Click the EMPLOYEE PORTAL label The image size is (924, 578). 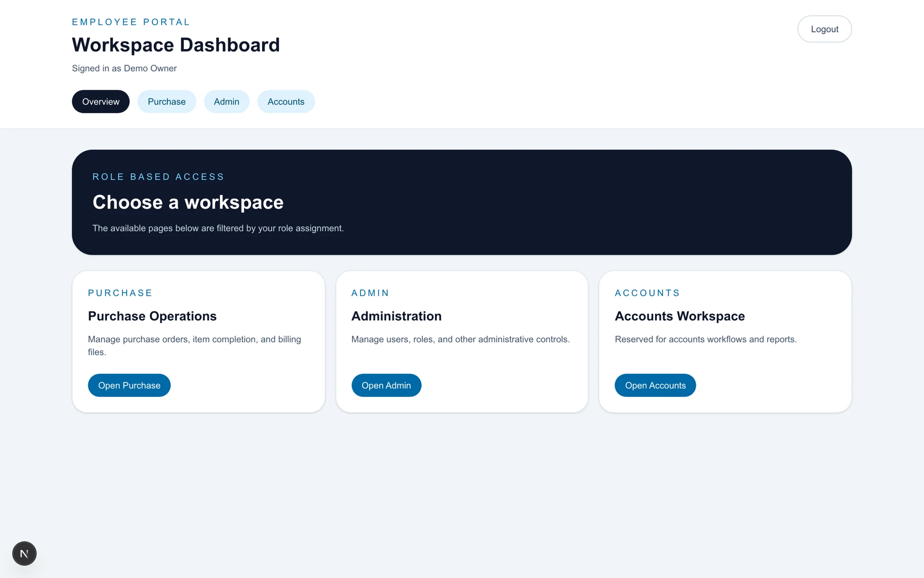coord(131,22)
